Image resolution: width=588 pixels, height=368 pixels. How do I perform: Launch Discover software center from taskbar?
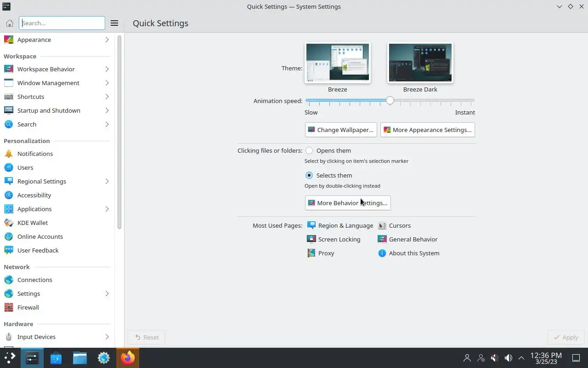(x=56, y=358)
